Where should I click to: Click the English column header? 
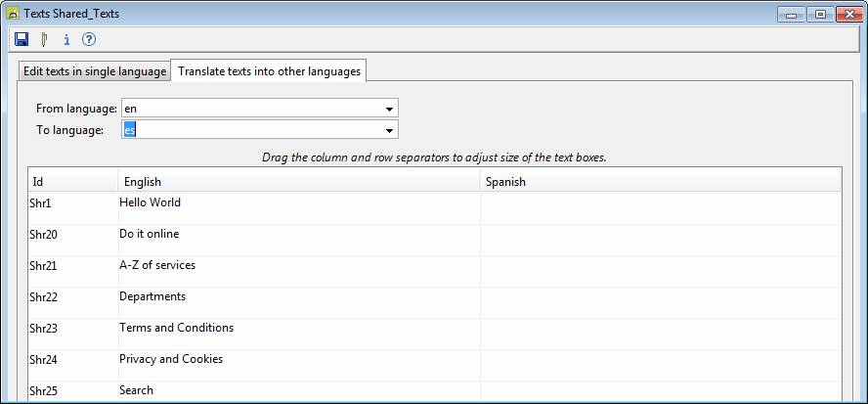(298, 181)
